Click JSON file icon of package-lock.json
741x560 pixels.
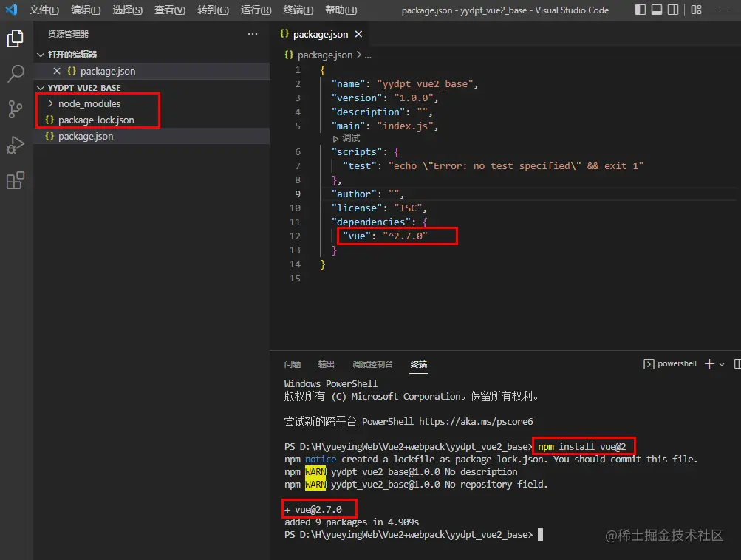[x=49, y=120]
